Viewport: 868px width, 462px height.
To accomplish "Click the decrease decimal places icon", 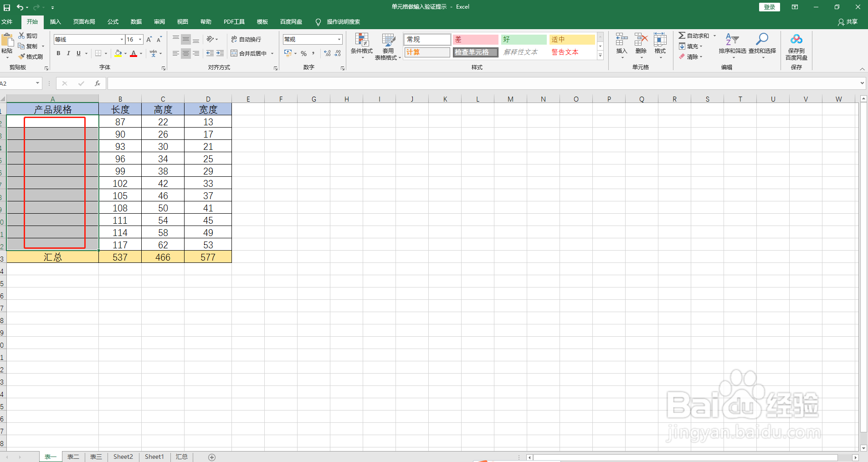I will [338, 53].
